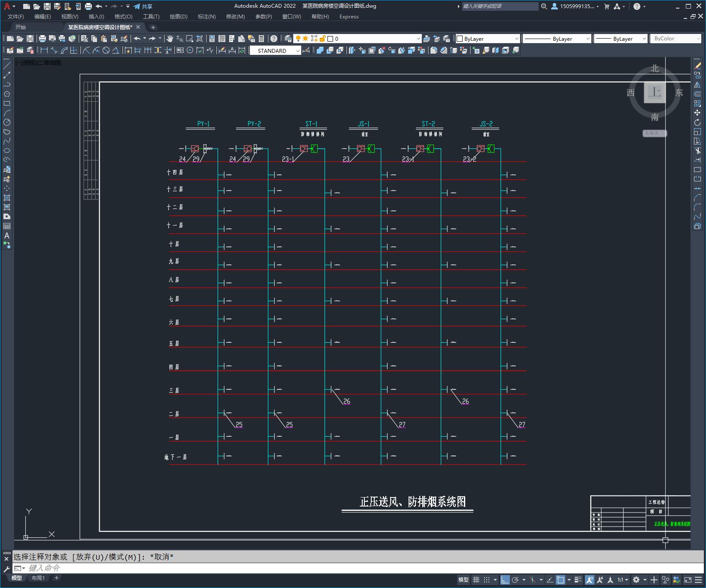The image size is (706, 588).
Task: Click the 模型 model space status button
Action: [464, 580]
